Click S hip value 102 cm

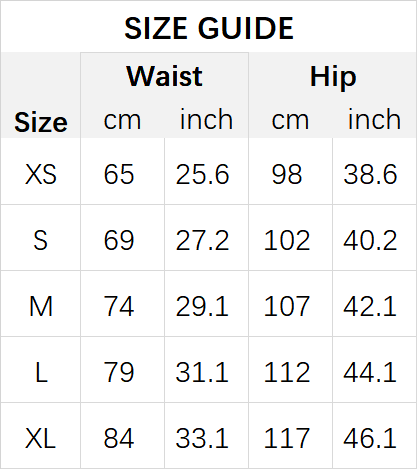pyautogui.click(x=287, y=240)
